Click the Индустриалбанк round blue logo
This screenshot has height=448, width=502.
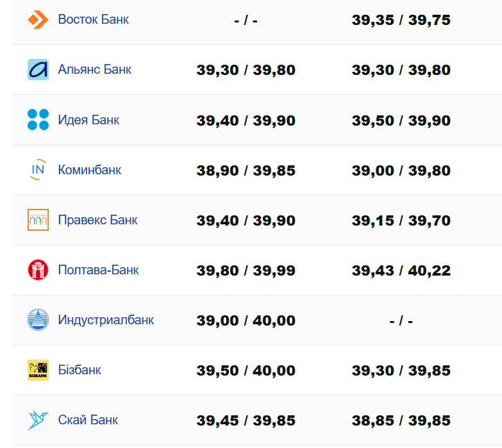pos(38,320)
